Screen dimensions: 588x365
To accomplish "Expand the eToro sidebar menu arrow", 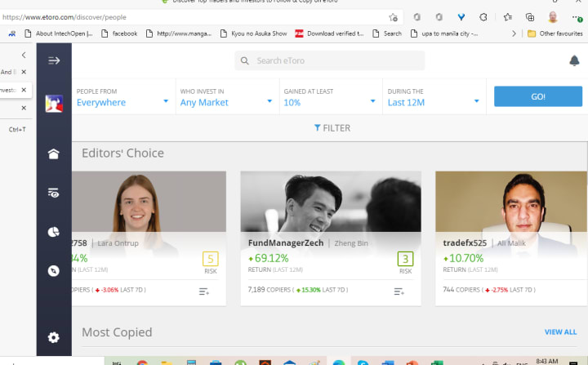I will pos(54,60).
